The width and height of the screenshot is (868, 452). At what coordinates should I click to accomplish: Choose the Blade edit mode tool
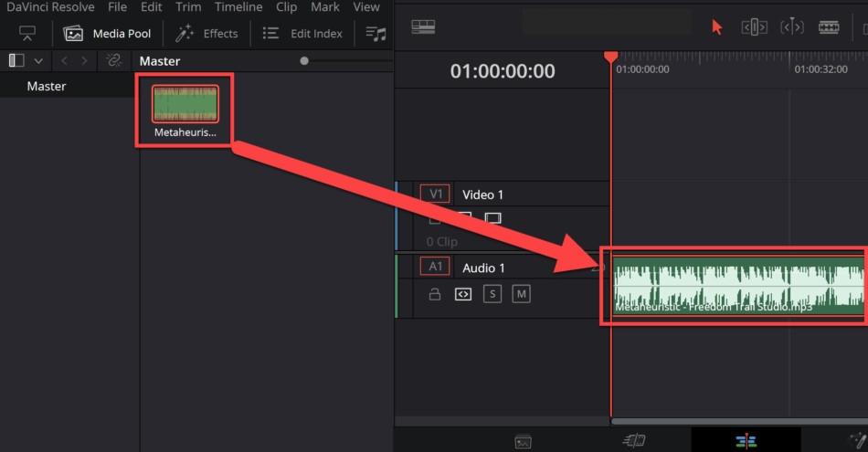(829, 27)
